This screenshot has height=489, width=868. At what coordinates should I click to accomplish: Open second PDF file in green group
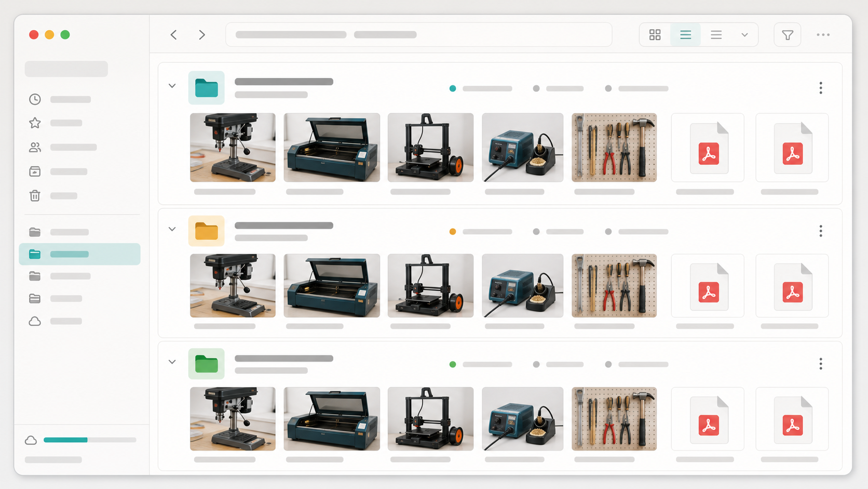coord(792,419)
